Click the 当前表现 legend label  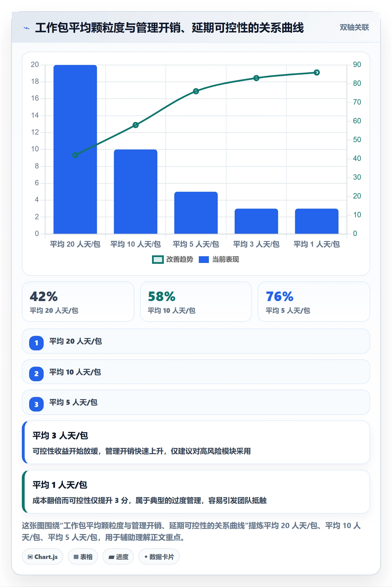tap(225, 260)
